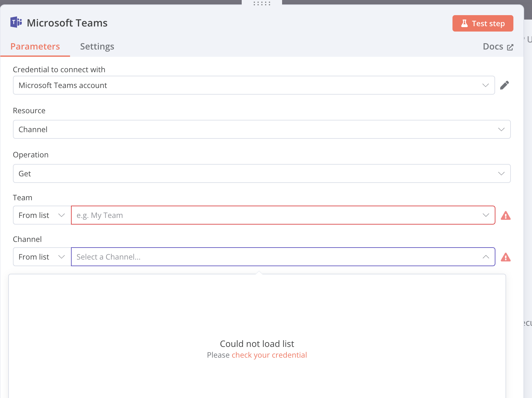Click the Microsoft Teams logo icon
532x398 pixels.
[x=16, y=22]
